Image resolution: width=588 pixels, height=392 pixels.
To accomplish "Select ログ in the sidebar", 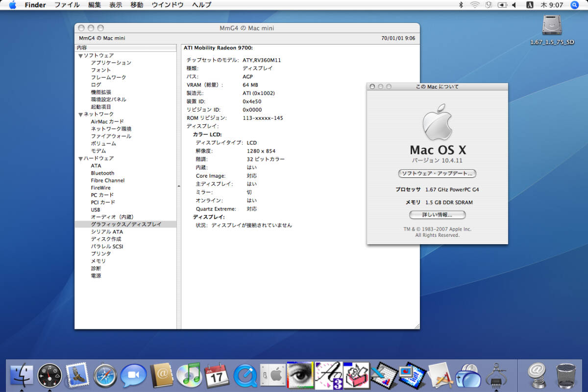I will [x=96, y=85].
